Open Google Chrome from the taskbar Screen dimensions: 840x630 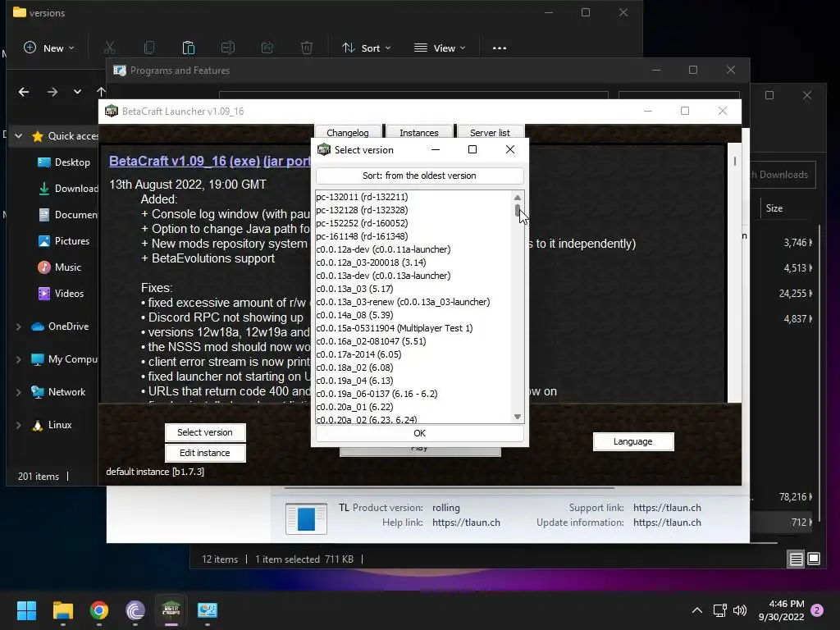coord(99,610)
